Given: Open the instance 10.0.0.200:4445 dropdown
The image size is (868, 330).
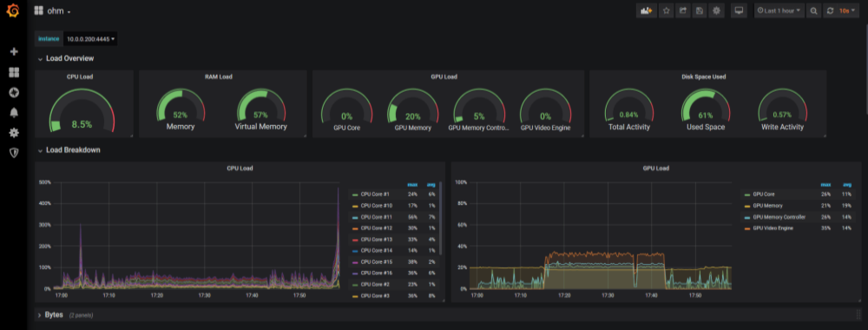Looking at the screenshot, I should pos(91,39).
